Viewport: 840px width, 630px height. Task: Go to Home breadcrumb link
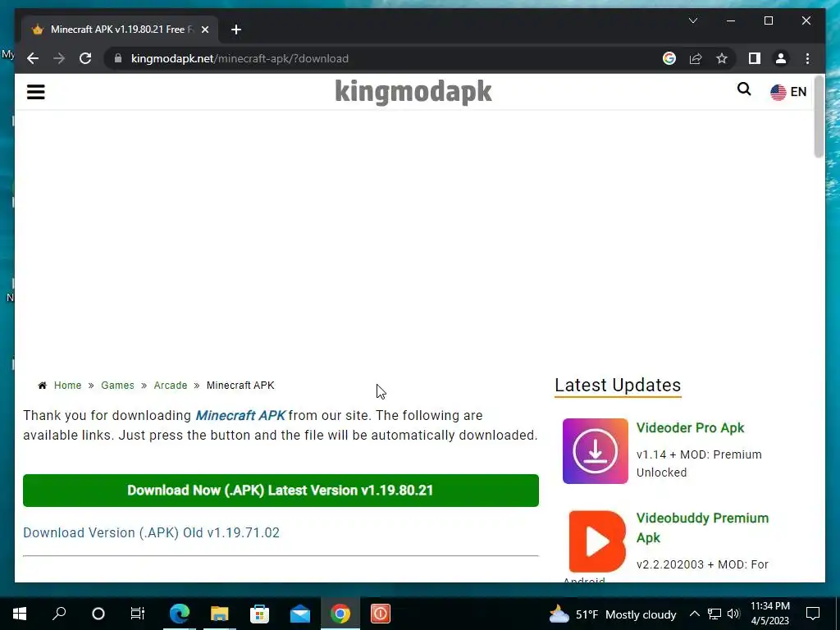click(x=67, y=386)
